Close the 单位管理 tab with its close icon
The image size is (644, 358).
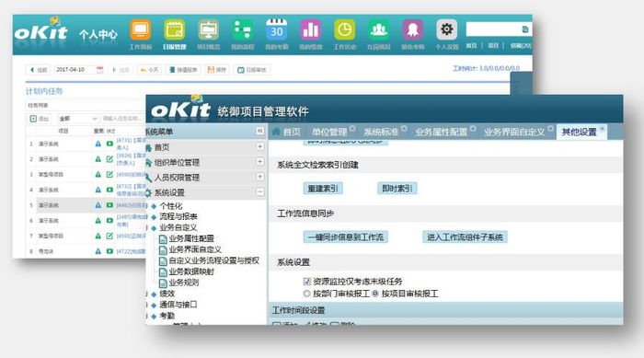[352, 128]
